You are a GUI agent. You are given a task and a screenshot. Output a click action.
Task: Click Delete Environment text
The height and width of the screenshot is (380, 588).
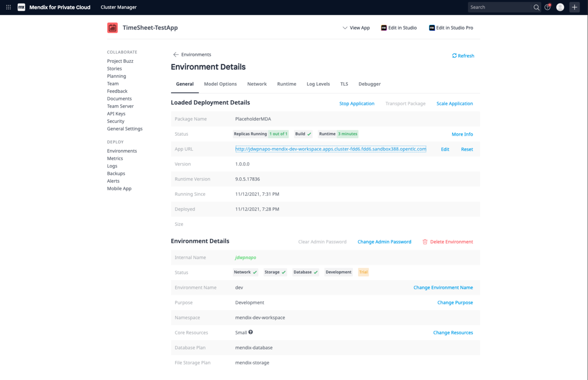(x=452, y=242)
